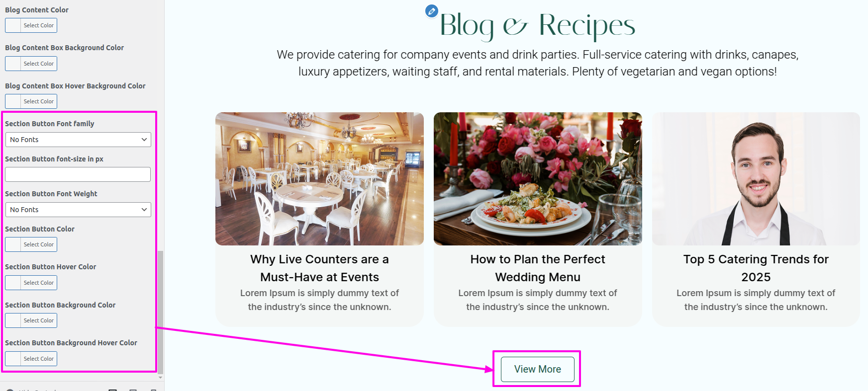868x391 pixels.
Task: Open "How to Plan the Perfect Wedding Menu" title
Action: (x=538, y=268)
